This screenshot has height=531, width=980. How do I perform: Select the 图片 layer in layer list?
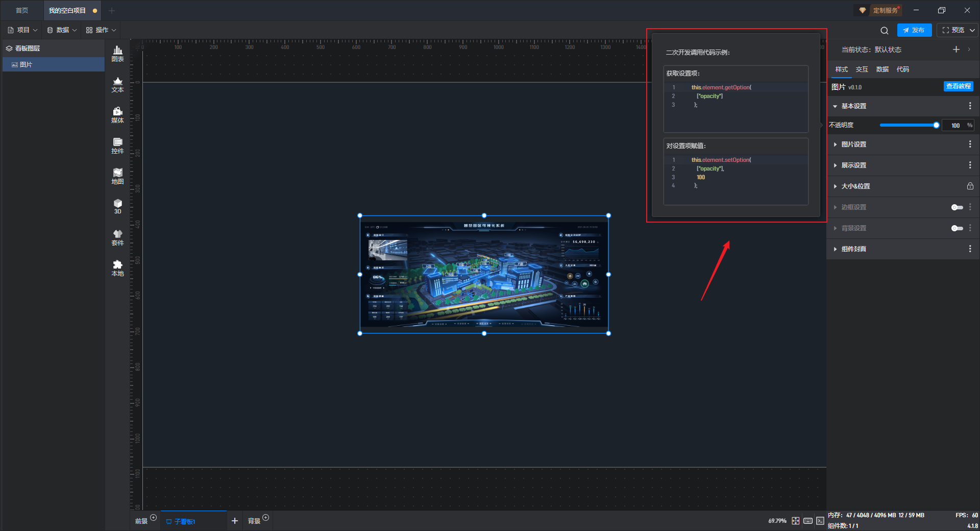[54, 64]
